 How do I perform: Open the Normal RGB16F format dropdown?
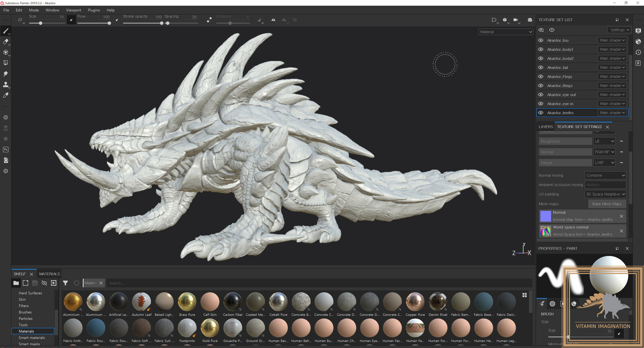click(605, 152)
